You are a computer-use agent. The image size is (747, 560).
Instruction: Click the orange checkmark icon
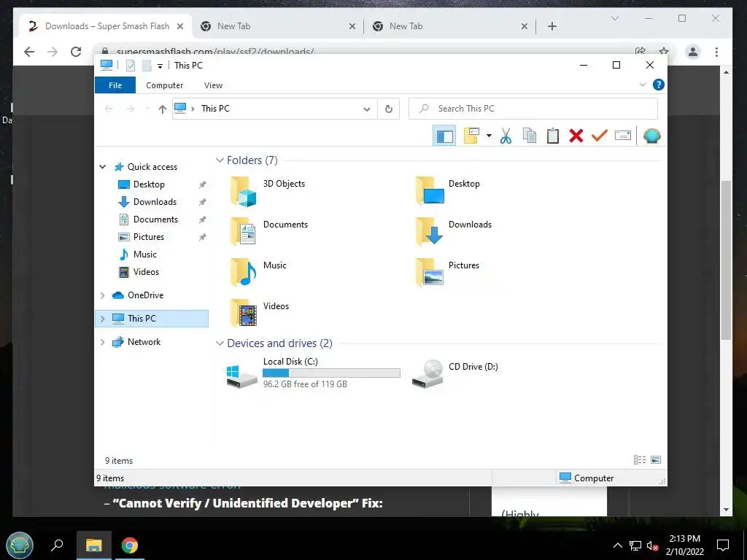(600, 136)
